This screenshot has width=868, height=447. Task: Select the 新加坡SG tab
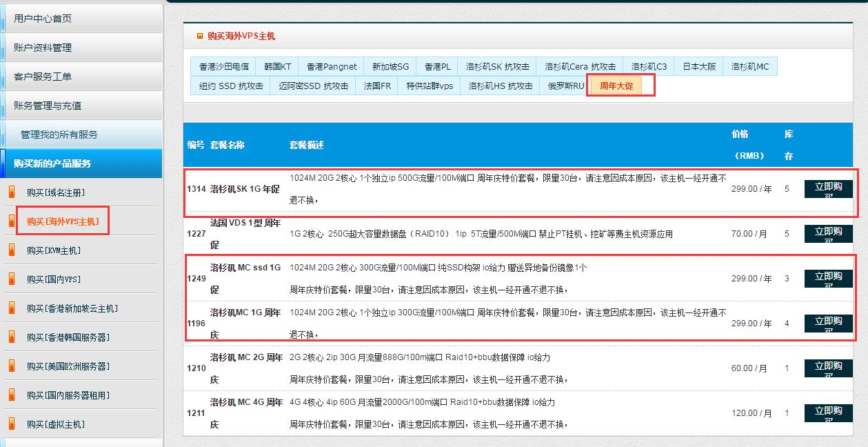(x=390, y=67)
